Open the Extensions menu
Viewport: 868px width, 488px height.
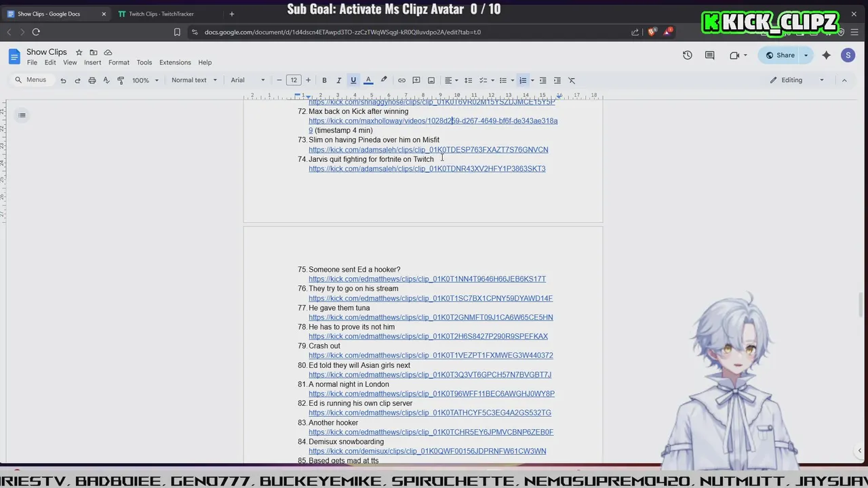[x=175, y=62]
